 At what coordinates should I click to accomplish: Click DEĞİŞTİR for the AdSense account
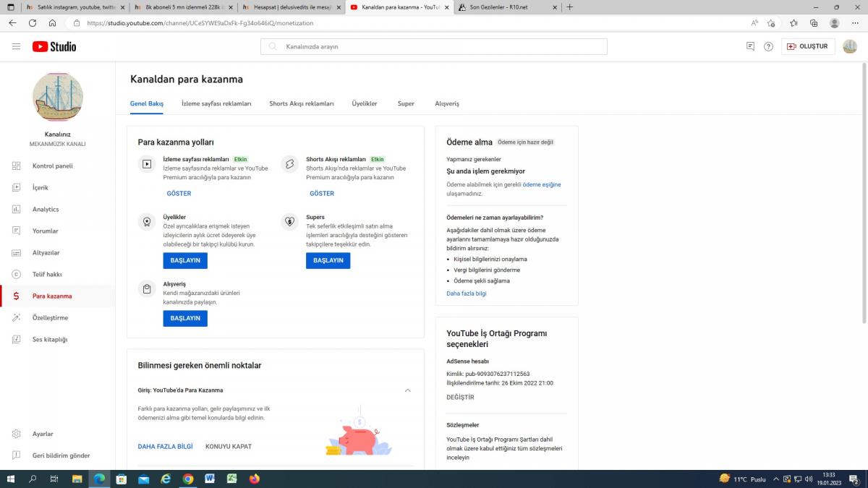(x=460, y=397)
